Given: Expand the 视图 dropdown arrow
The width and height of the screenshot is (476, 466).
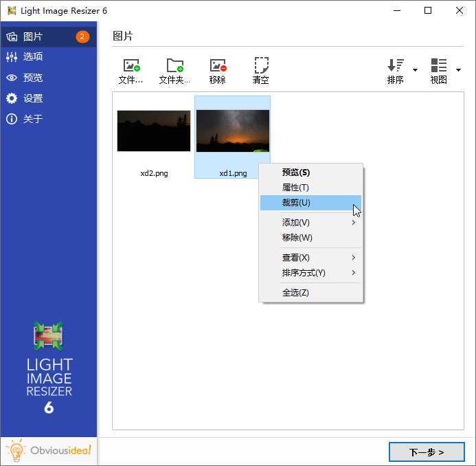Looking at the screenshot, I should [458, 70].
